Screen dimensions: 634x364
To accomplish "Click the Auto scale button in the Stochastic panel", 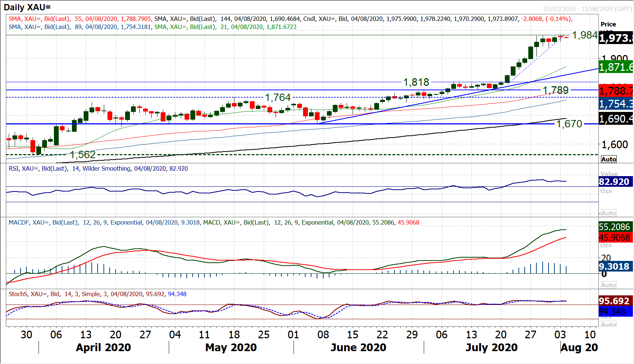I will (609, 324).
